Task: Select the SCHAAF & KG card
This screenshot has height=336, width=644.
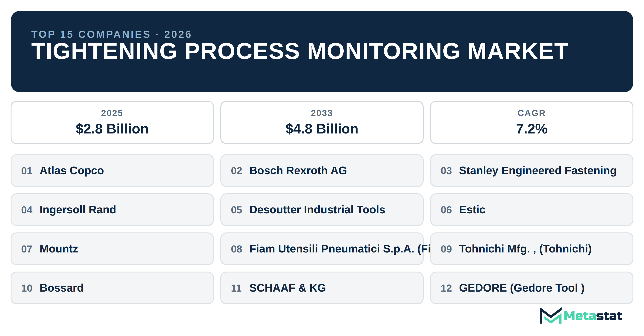Action: coord(322,288)
